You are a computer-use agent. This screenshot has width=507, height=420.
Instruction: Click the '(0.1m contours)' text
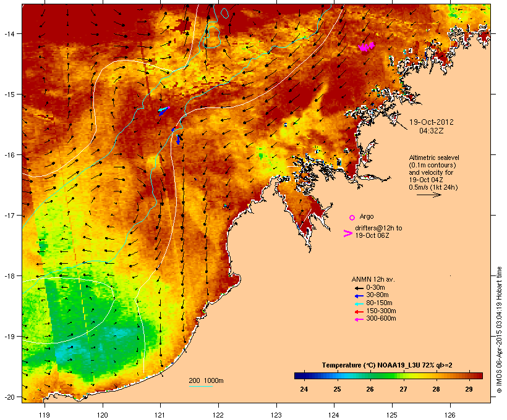tap(432, 165)
